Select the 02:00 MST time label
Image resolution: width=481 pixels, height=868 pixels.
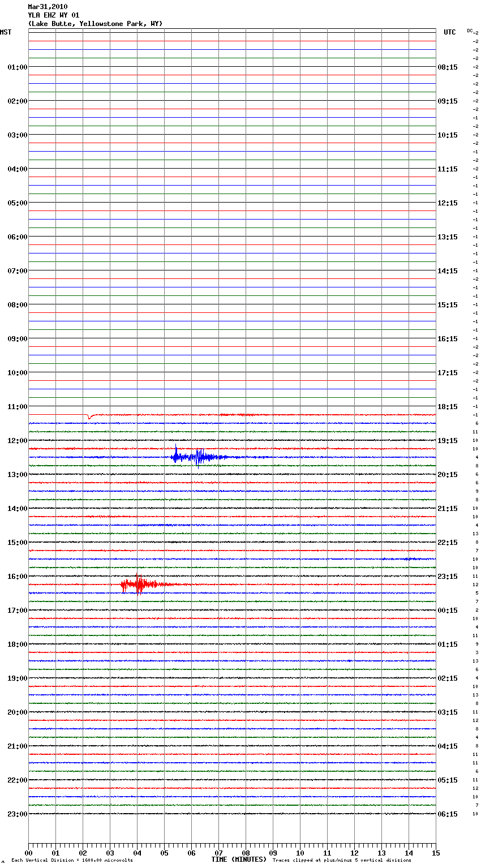[18, 101]
